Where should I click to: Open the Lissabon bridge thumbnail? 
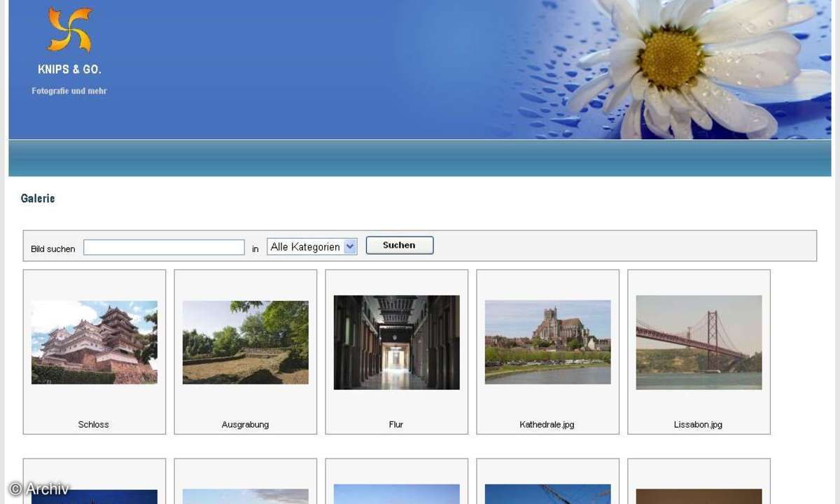point(699,342)
